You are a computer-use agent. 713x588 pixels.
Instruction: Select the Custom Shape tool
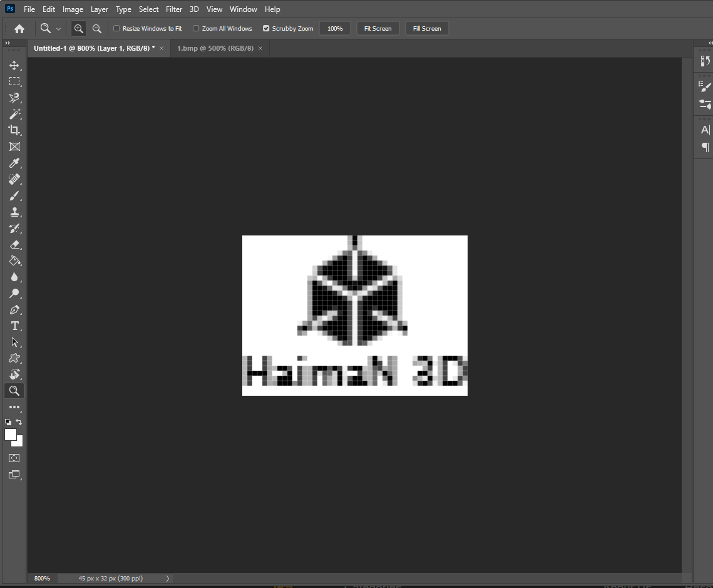(14, 358)
